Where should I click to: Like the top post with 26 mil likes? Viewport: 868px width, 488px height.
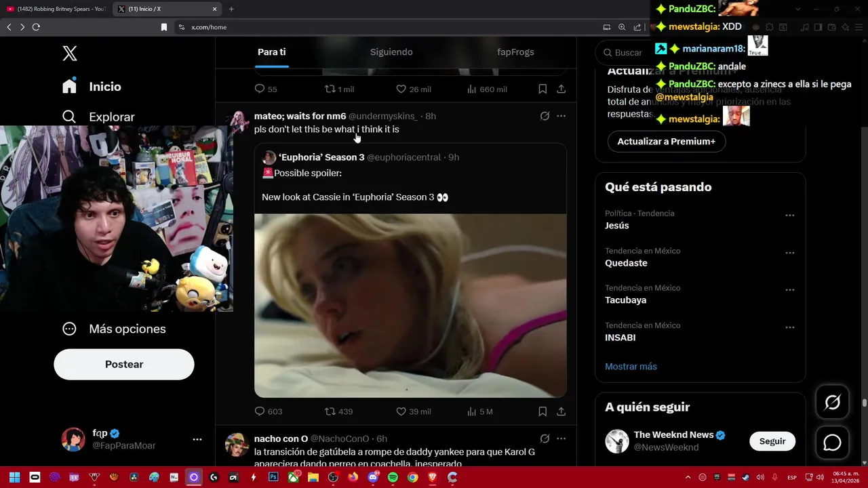(x=401, y=89)
